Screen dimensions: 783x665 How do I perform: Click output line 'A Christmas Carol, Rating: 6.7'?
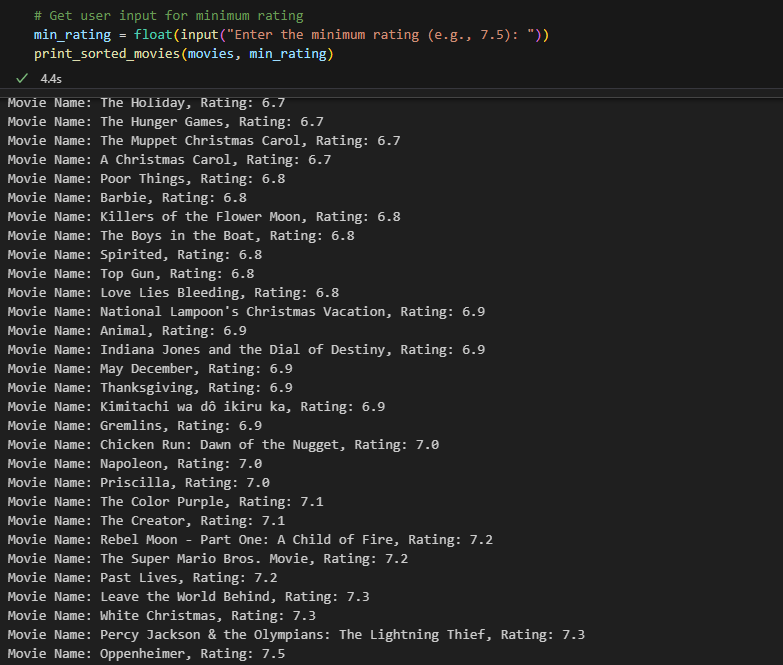click(169, 160)
